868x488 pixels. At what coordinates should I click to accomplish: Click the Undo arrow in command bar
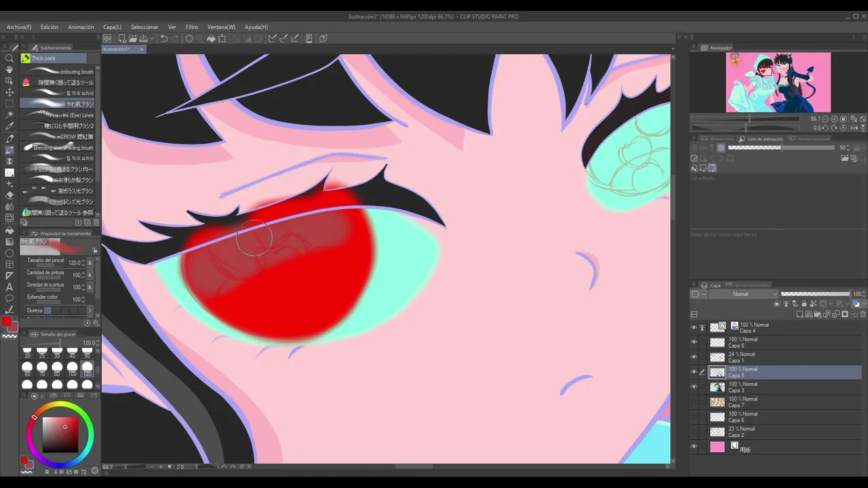tap(164, 39)
